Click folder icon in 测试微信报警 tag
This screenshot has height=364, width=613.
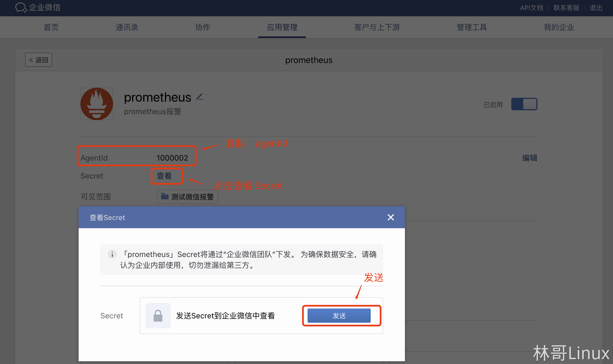[x=165, y=197]
